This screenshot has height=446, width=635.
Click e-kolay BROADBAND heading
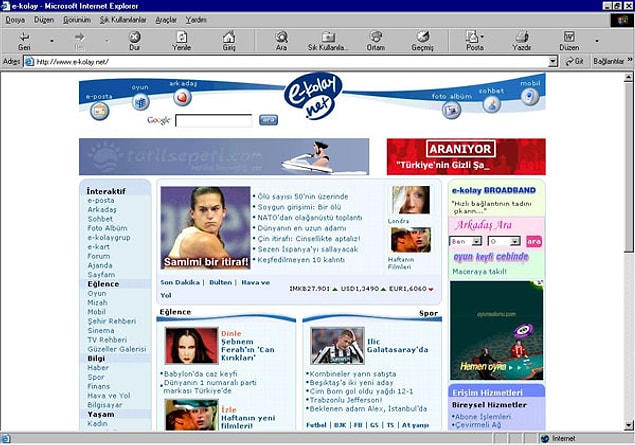coord(494,190)
